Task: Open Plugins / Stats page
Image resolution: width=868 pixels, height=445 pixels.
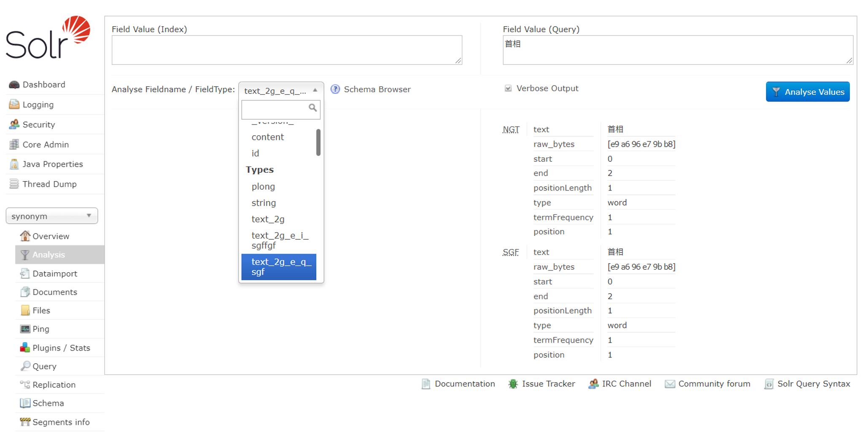Action: click(61, 348)
